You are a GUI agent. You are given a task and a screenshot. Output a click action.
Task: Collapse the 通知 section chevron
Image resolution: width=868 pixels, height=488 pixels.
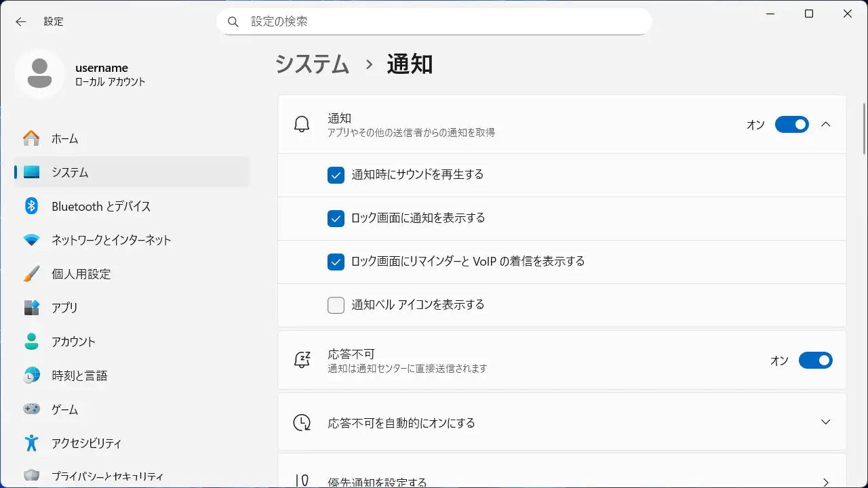[825, 125]
